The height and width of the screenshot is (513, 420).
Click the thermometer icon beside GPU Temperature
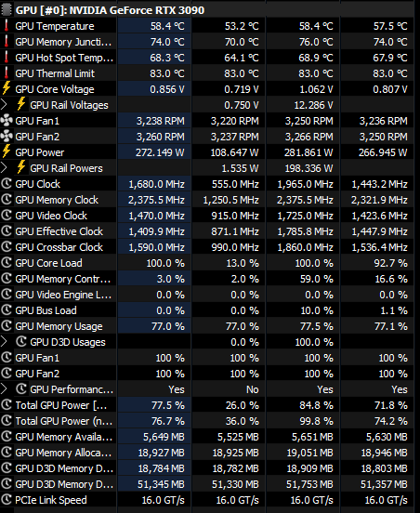(7, 26)
